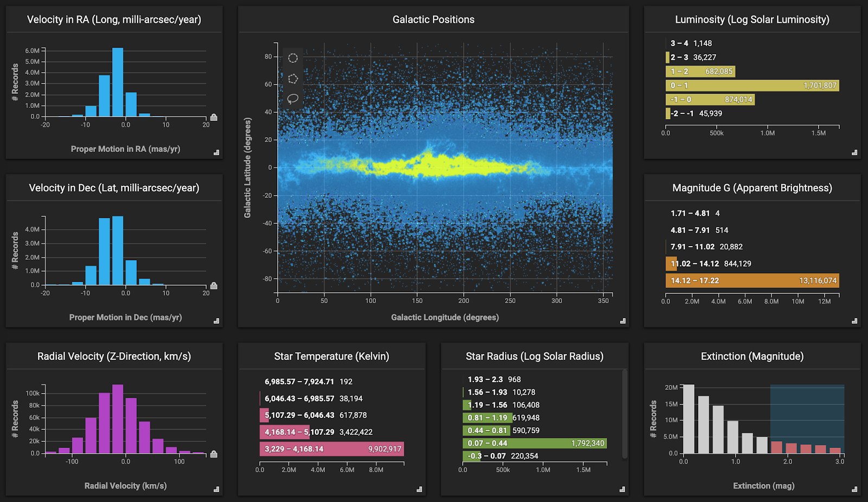This screenshot has height=502, width=868.
Task: Select the 3 – 4 Luminosity row
Action: (x=752, y=43)
